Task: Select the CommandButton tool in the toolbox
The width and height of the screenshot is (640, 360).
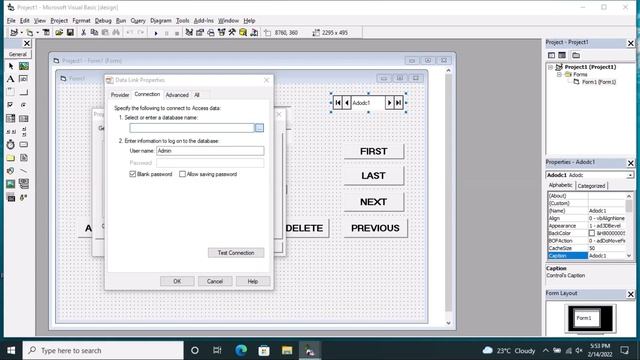Action: pos(24,92)
